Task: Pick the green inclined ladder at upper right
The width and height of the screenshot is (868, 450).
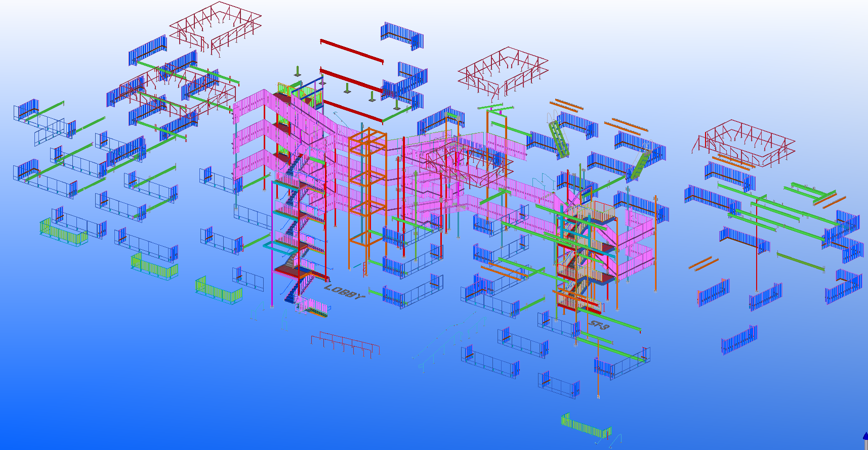Action: (558, 137)
